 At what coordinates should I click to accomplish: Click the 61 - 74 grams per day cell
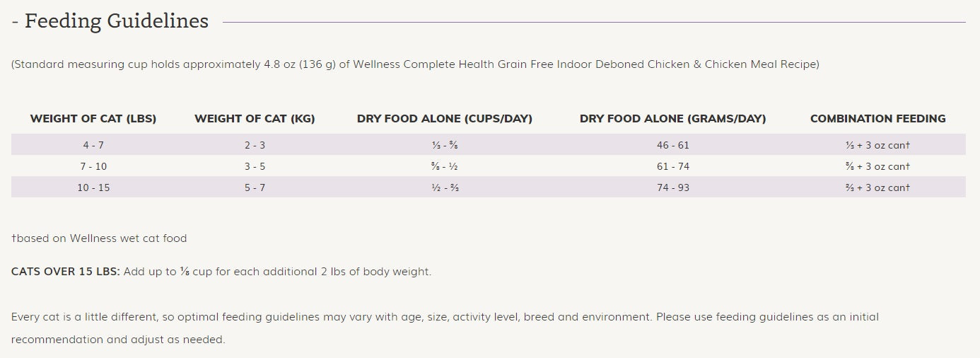click(x=672, y=167)
